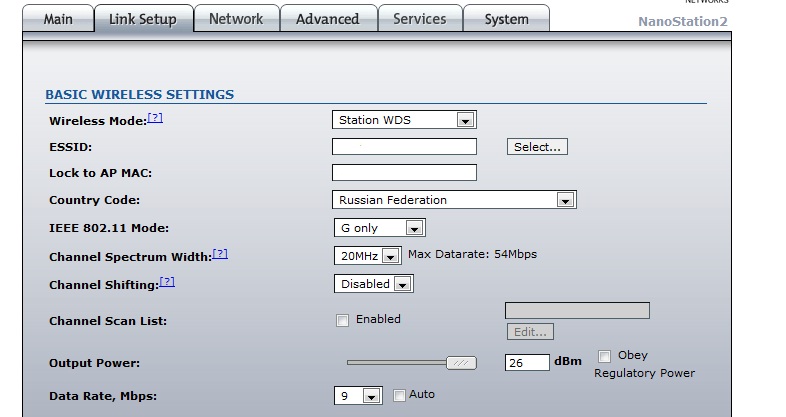Expand the Wireless Mode dropdown
786x417 pixels.
point(404,120)
